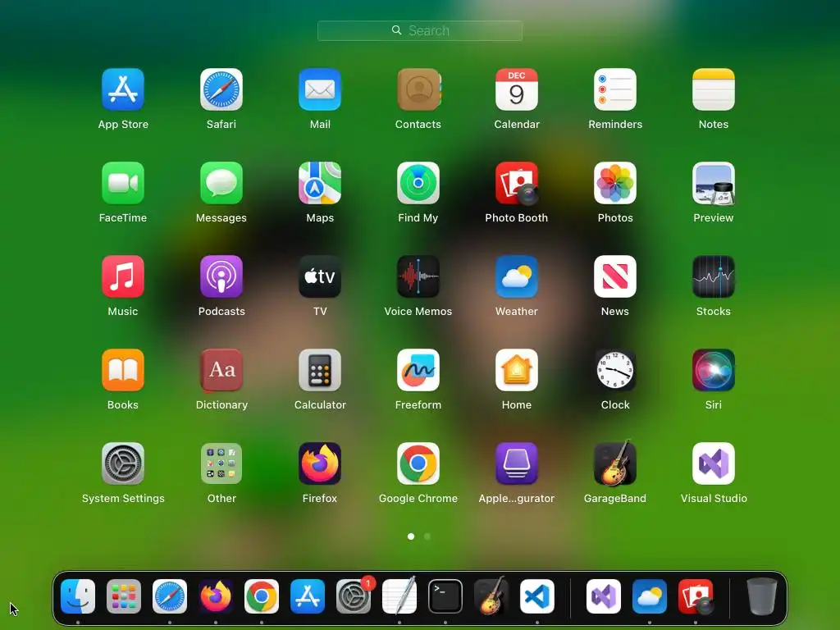Viewport: 840px width, 630px height.
Task: Open System Settings with badge in Dock
Action: (x=354, y=596)
